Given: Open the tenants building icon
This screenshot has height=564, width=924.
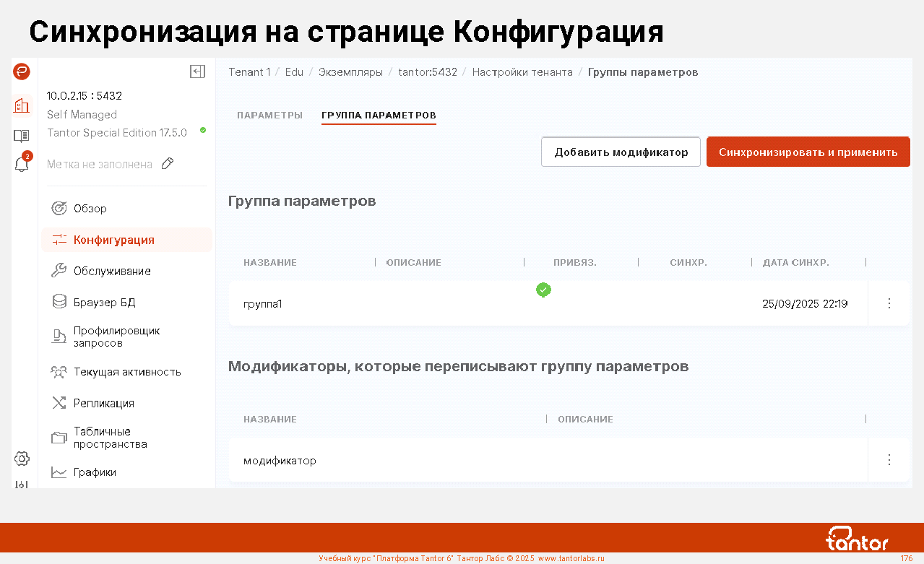Looking at the screenshot, I should tap(22, 105).
